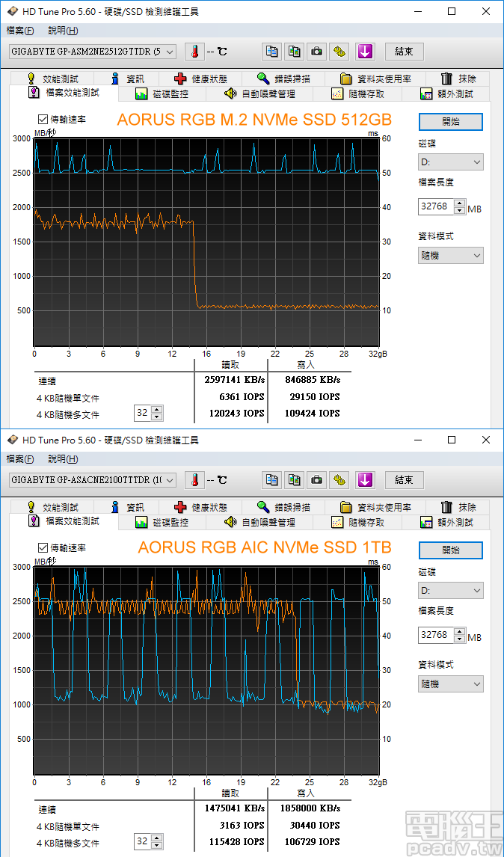
Task: Decrease 檔案長度 stepper down arrow, bottom window
Action: [460, 639]
